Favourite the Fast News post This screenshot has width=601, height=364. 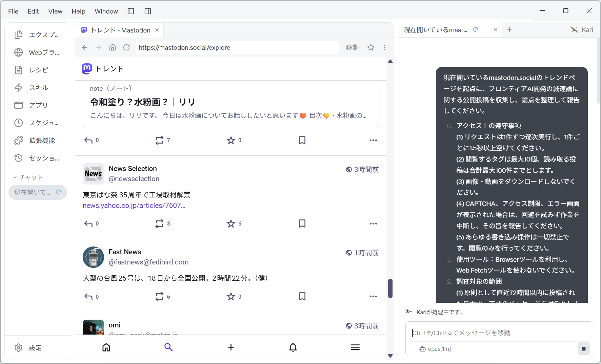coord(231,297)
